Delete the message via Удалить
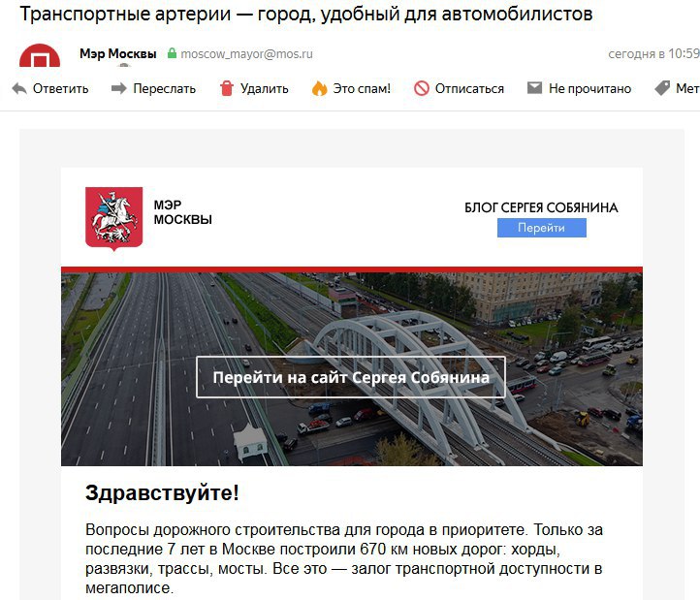700x600 pixels. click(265, 88)
